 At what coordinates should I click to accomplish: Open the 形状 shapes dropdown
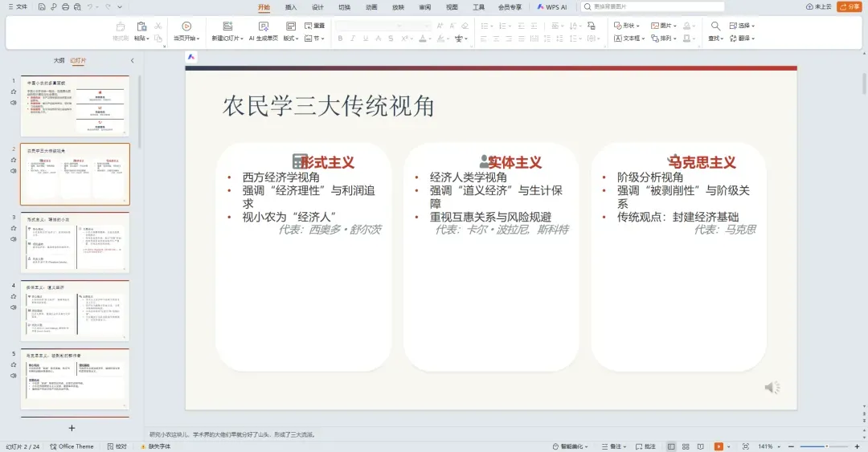click(627, 26)
